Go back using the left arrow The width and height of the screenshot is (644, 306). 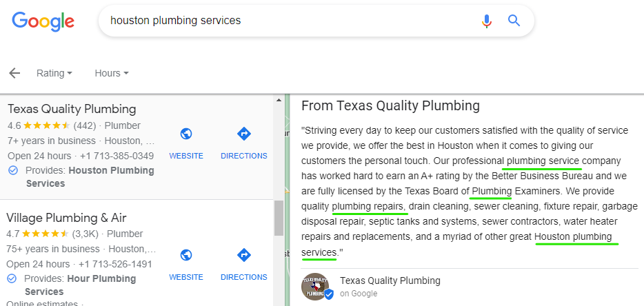14,73
